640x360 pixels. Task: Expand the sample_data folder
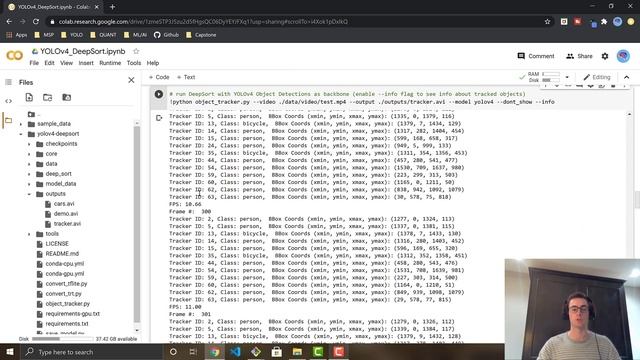[21, 124]
